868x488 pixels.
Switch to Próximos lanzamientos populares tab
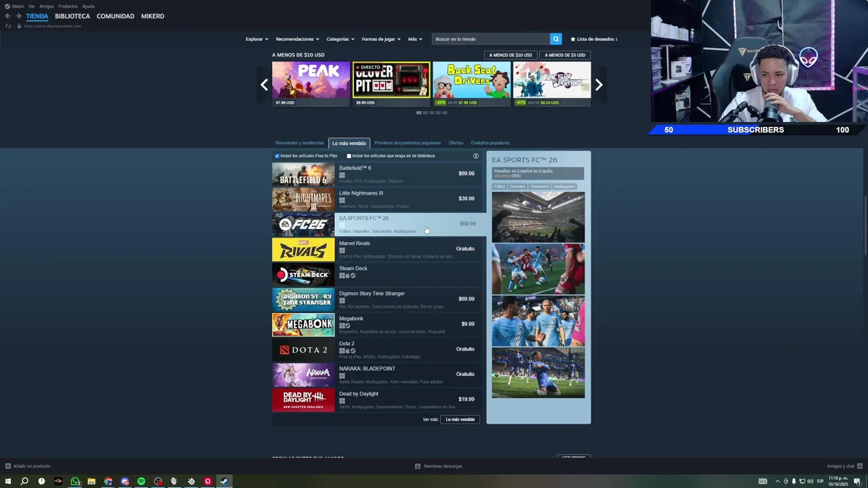(x=408, y=143)
